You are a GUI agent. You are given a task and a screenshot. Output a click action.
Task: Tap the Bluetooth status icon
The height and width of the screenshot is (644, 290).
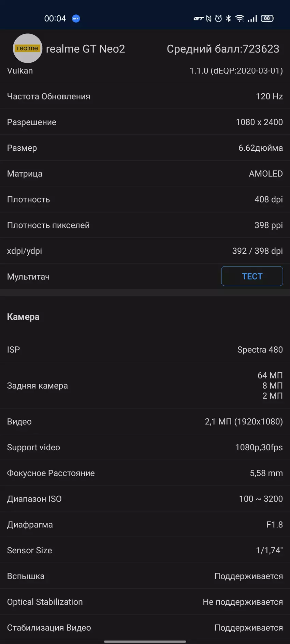[228, 19]
